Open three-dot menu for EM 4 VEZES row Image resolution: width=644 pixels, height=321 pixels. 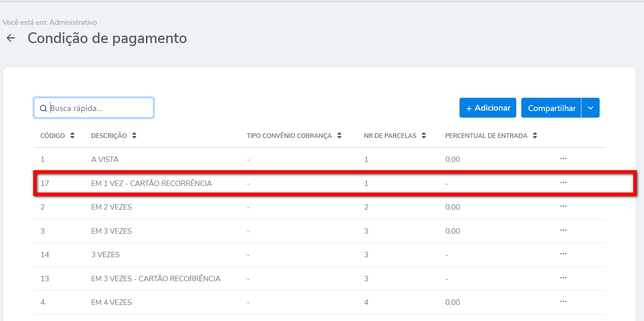point(563,302)
